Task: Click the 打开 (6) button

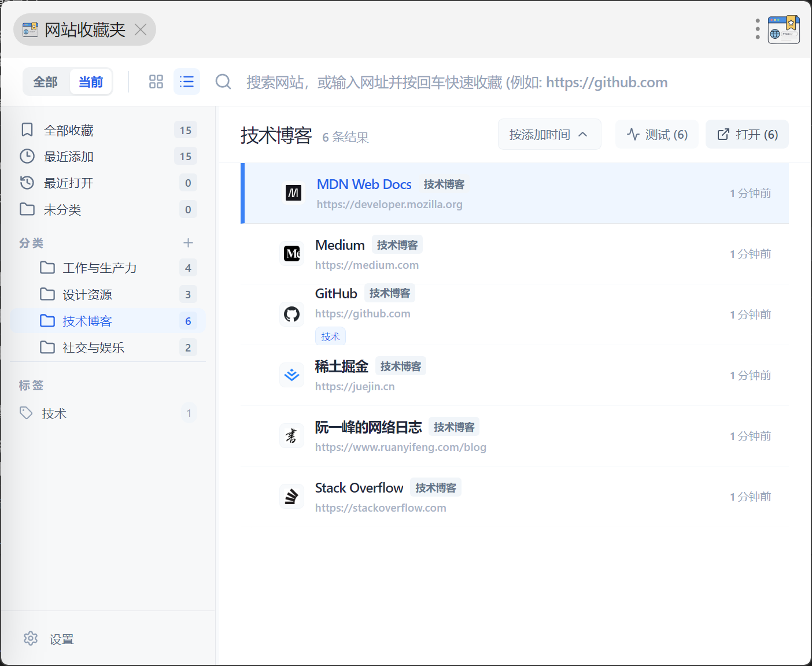Action: [747, 135]
